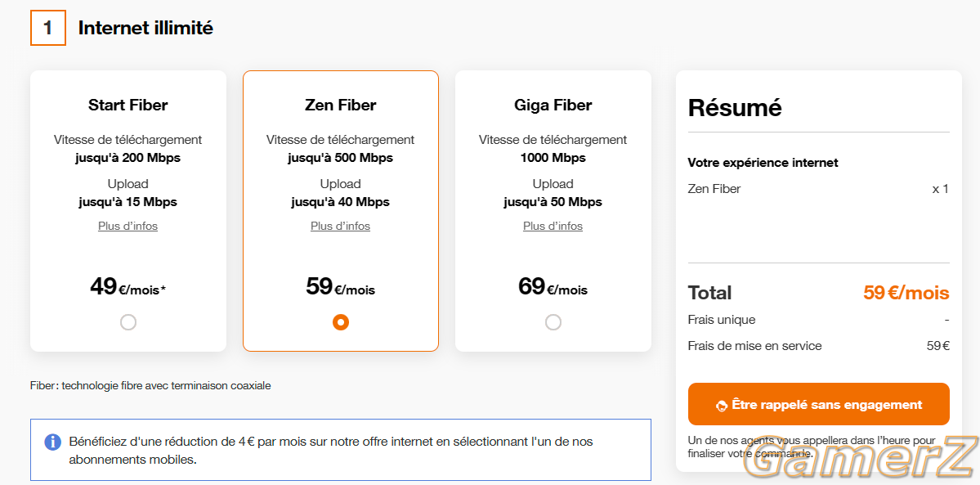The width and height of the screenshot is (980, 485).
Task: Click the Zen Fiber plan card title
Action: click(341, 105)
